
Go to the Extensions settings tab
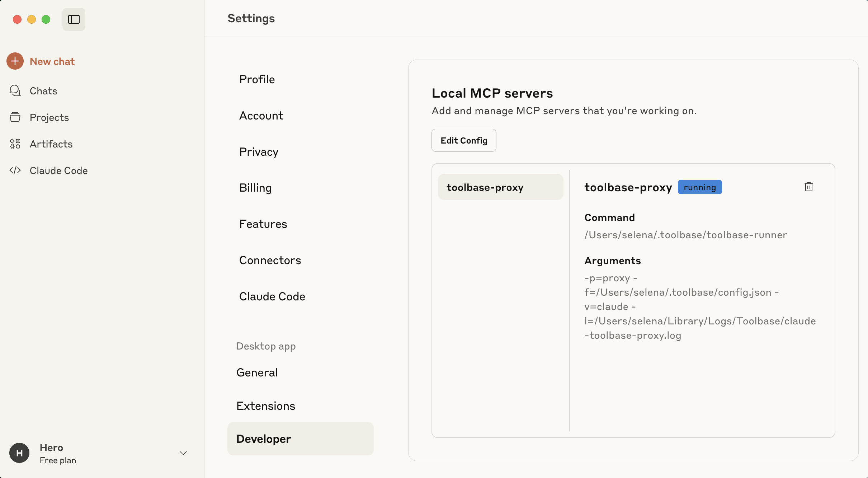click(x=265, y=406)
